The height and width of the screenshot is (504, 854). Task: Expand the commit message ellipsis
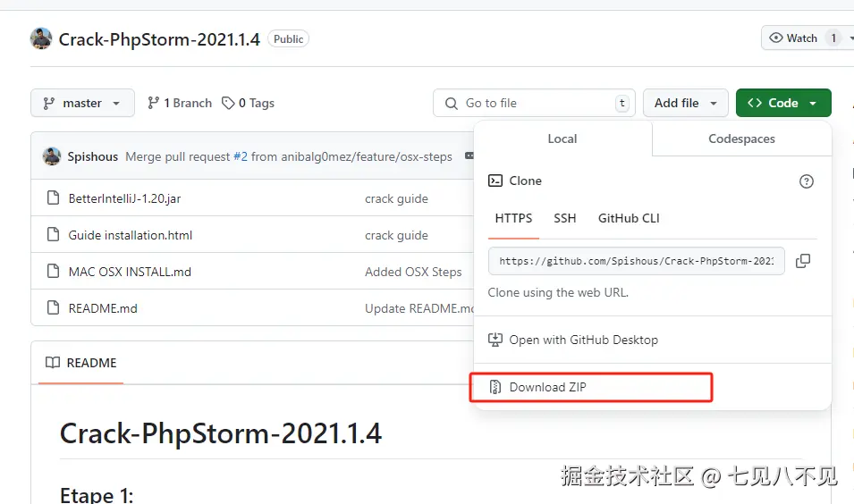click(469, 156)
